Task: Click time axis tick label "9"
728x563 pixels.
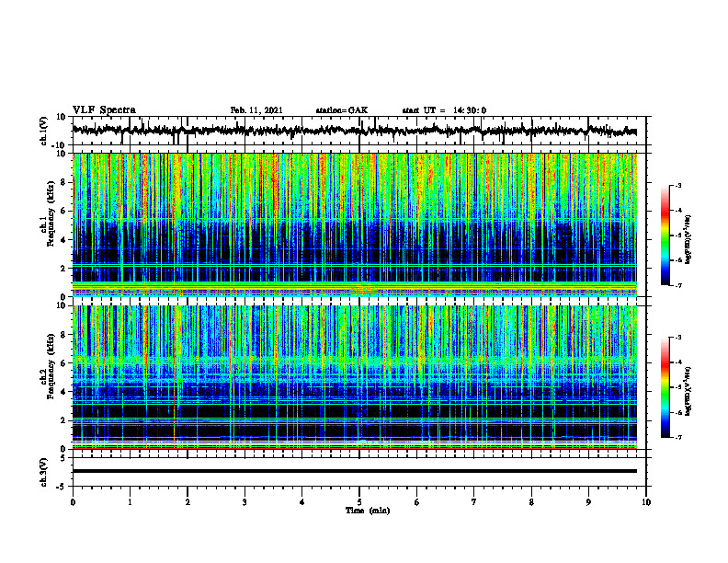Action: pyautogui.click(x=588, y=502)
